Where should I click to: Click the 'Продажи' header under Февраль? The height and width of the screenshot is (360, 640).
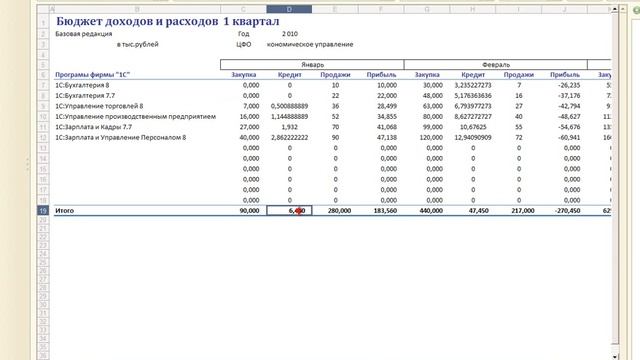pos(519,75)
